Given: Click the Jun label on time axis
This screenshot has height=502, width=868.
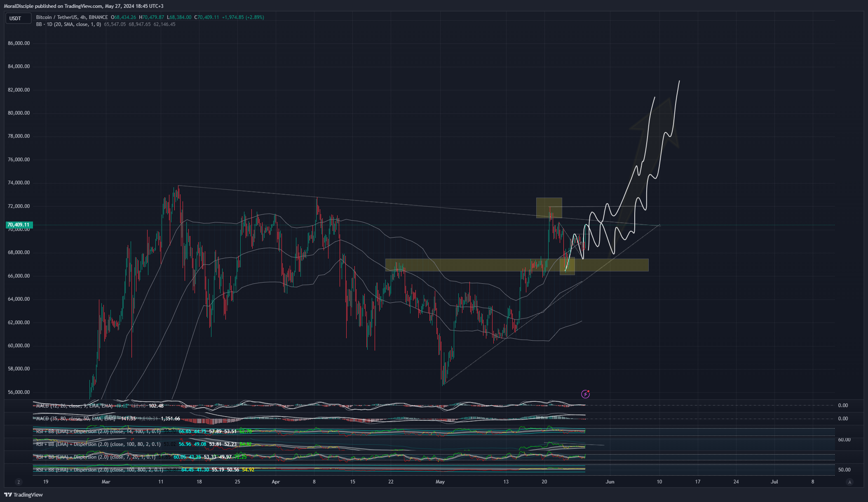Looking at the screenshot, I should (x=610, y=482).
